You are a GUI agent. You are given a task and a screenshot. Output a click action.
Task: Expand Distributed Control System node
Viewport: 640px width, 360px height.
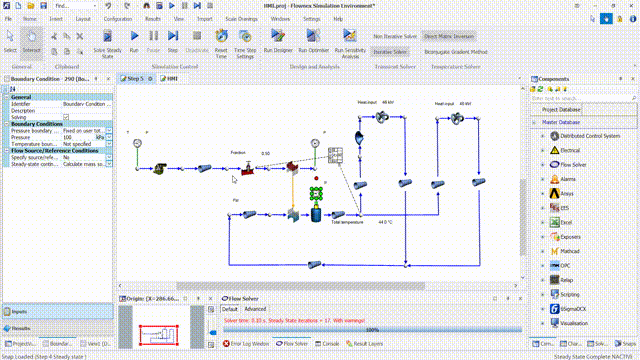click(x=542, y=136)
